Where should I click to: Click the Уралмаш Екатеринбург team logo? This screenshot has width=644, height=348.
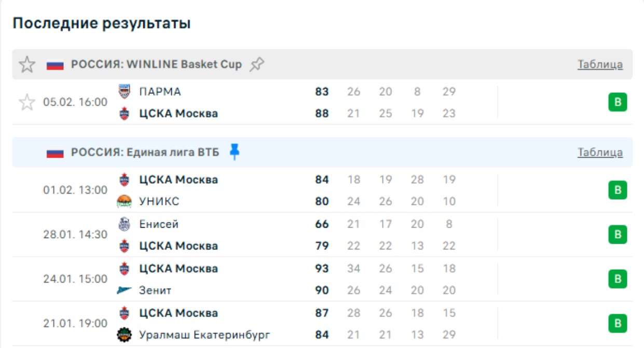click(125, 335)
